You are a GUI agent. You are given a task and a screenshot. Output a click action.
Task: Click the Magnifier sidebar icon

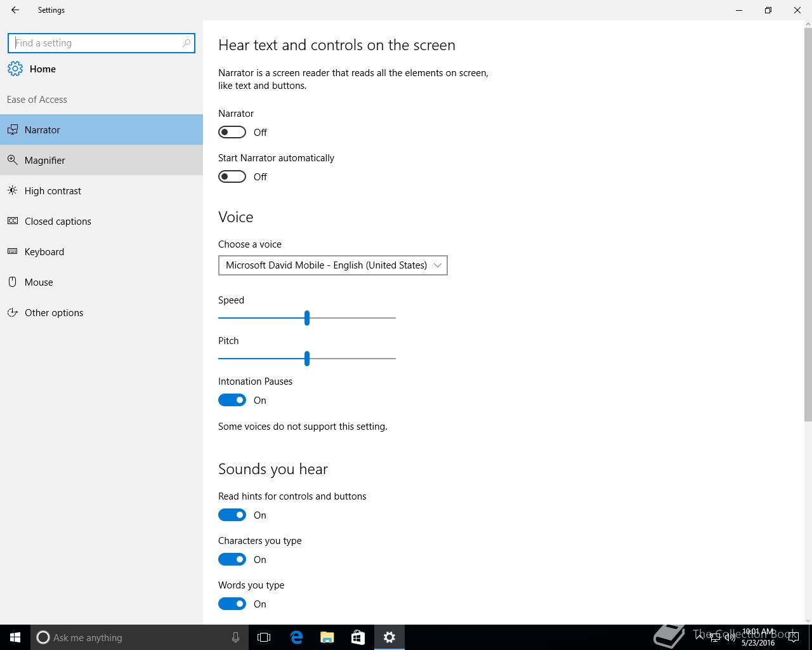[x=12, y=160]
